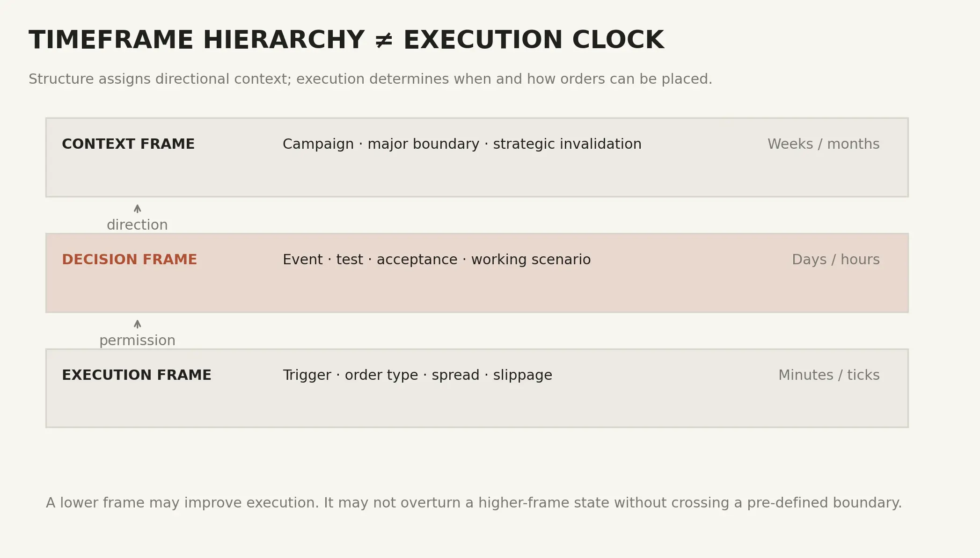Click the 'permission' arrow label
Viewport: 980px width, 558px height.
[x=137, y=341]
